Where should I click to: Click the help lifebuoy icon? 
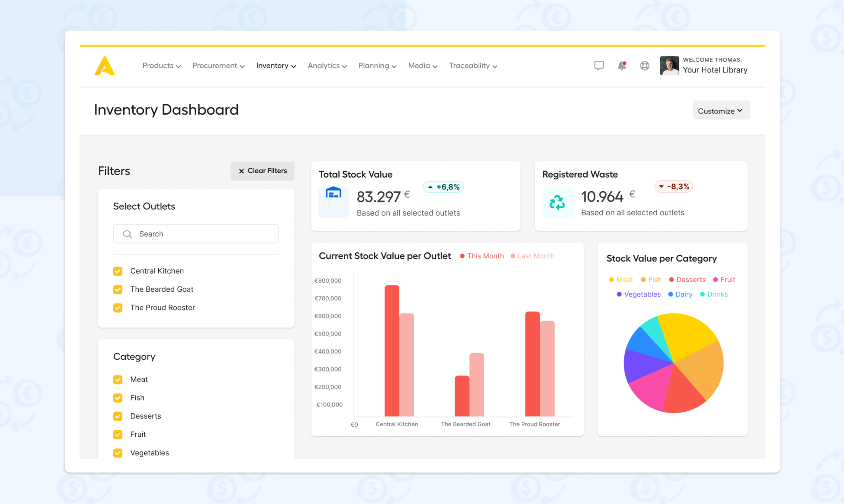[x=645, y=66]
